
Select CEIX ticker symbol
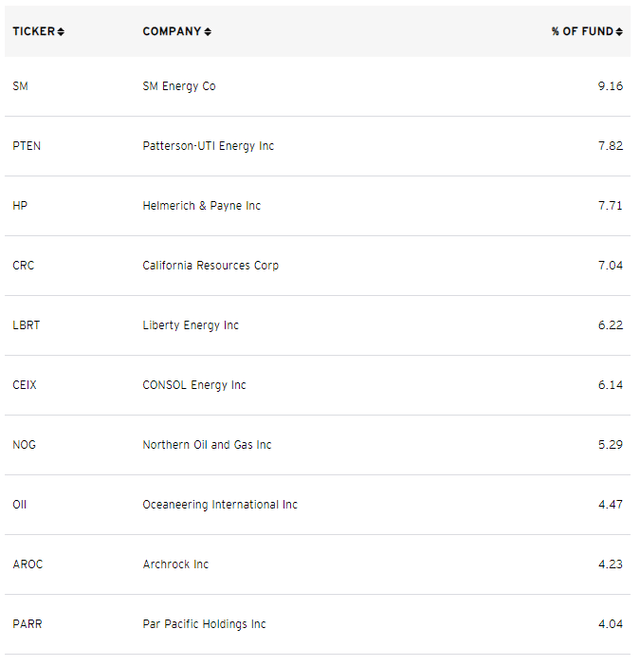[x=24, y=385]
